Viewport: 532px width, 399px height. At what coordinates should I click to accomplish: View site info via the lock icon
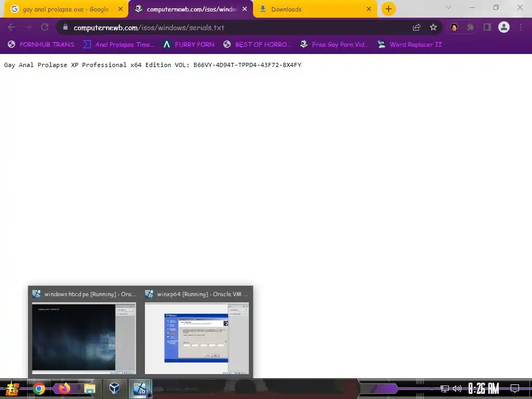65,27
